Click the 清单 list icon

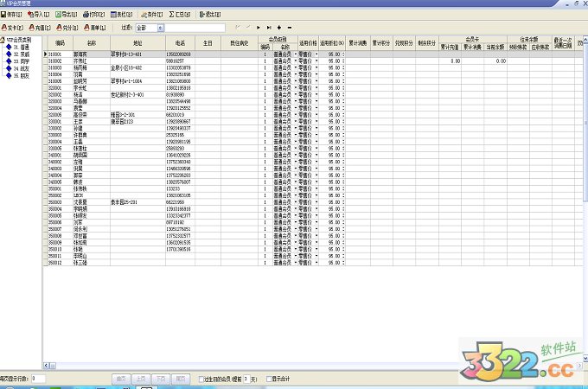[86, 28]
